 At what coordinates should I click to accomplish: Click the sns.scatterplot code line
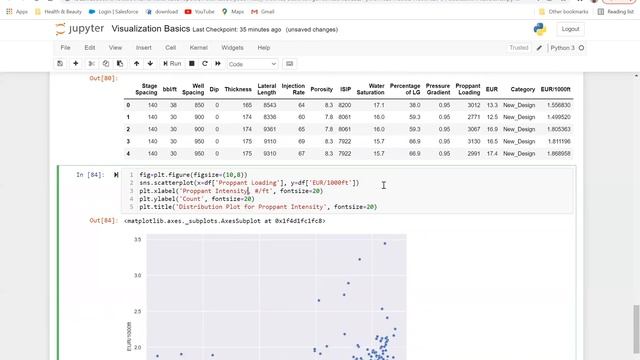coord(249,183)
